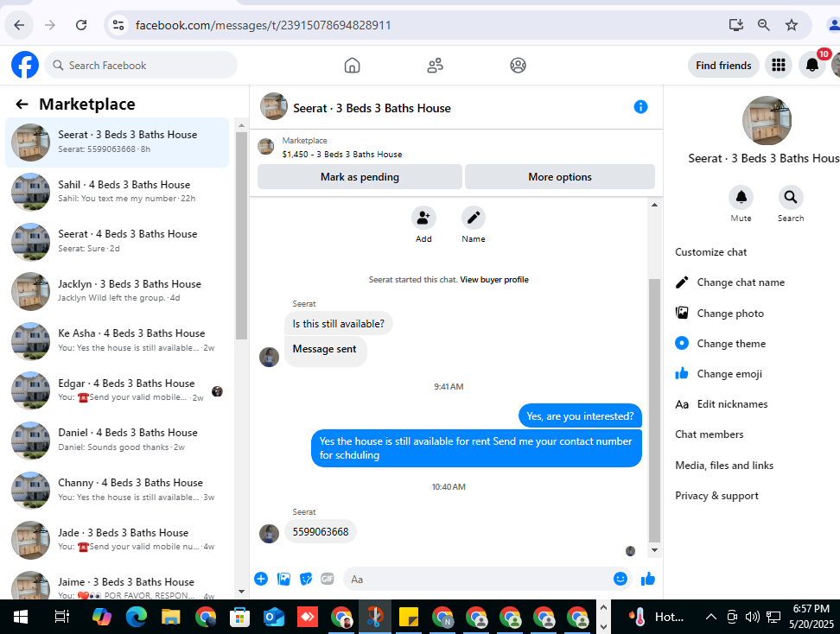Image resolution: width=840 pixels, height=634 pixels.
Task: Click the Search Facebook field
Action: point(141,66)
